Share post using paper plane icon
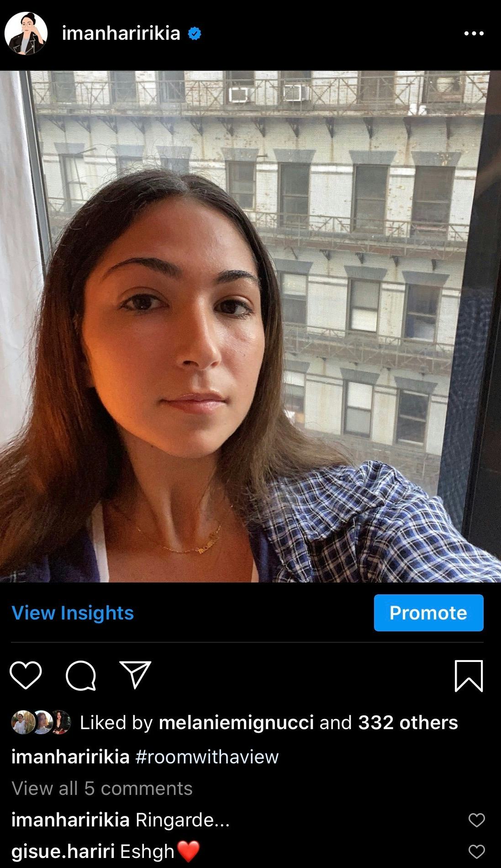This screenshot has height=868, width=501. [135, 674]
